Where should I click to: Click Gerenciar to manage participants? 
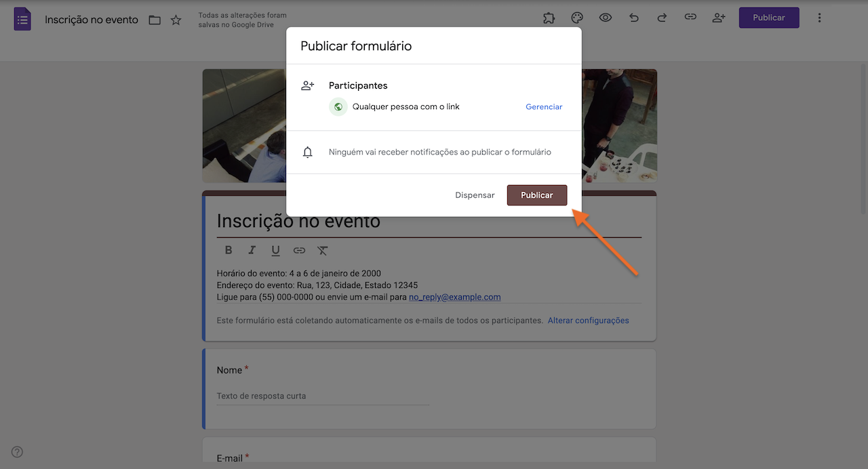pyautogui.click(x=544, y=106)
